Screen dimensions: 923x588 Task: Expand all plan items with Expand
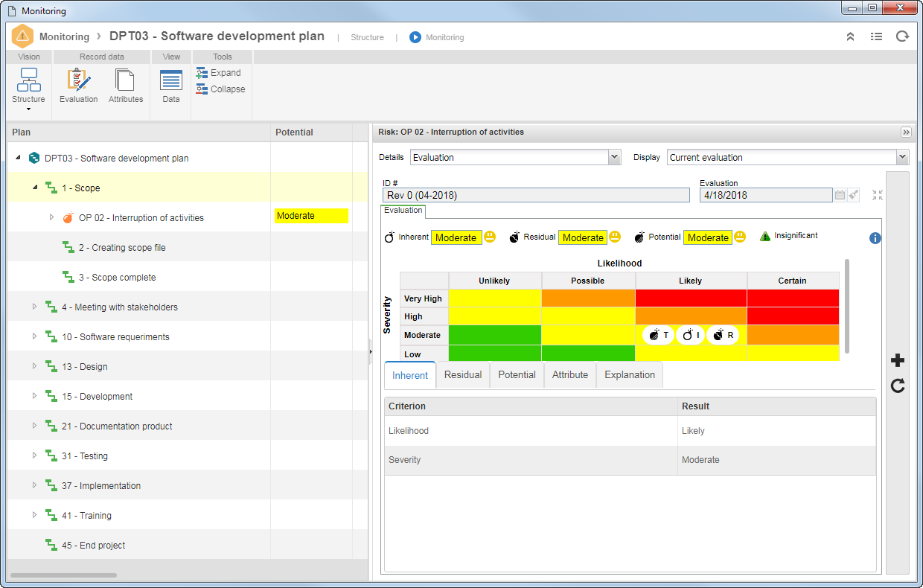point(218,73)
